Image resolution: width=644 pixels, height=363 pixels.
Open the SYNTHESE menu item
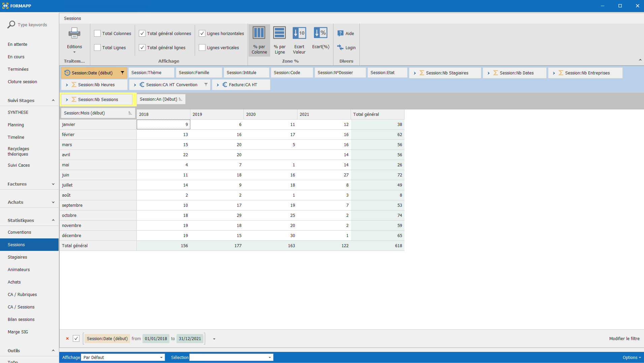(x=18, y=112)
